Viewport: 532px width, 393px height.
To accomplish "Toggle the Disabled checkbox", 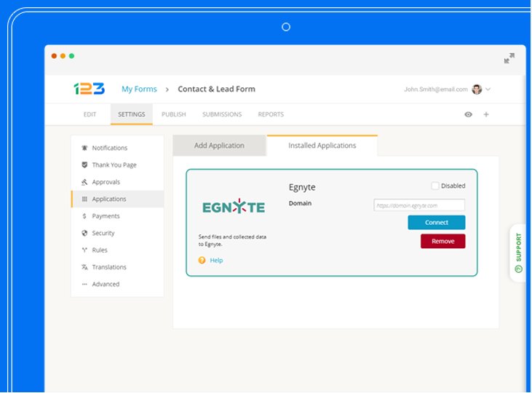I will [x=434, y=186].
